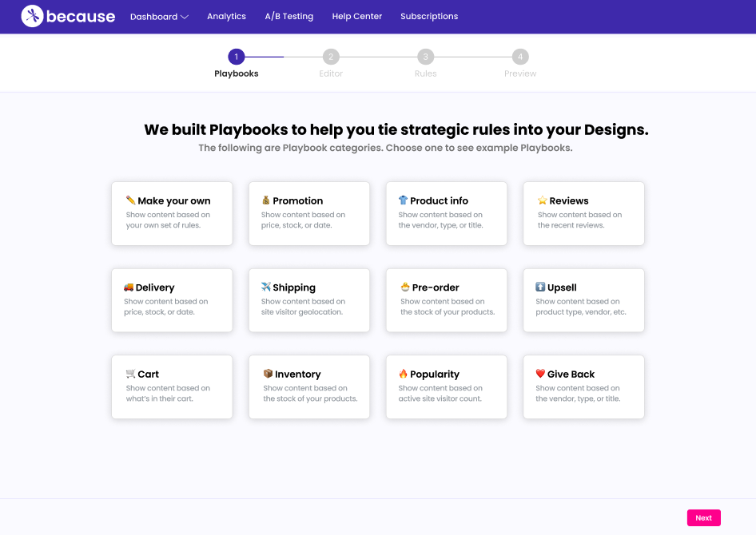Click the airplane icon on Shipping
Screen dimensions: 756x535
click(x=265, y=287)
